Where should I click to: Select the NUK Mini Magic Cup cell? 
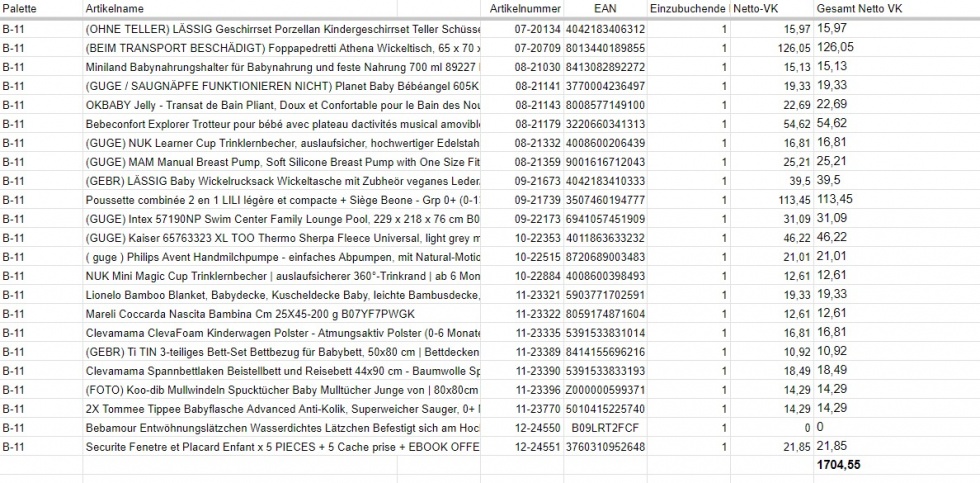[282, 276]
